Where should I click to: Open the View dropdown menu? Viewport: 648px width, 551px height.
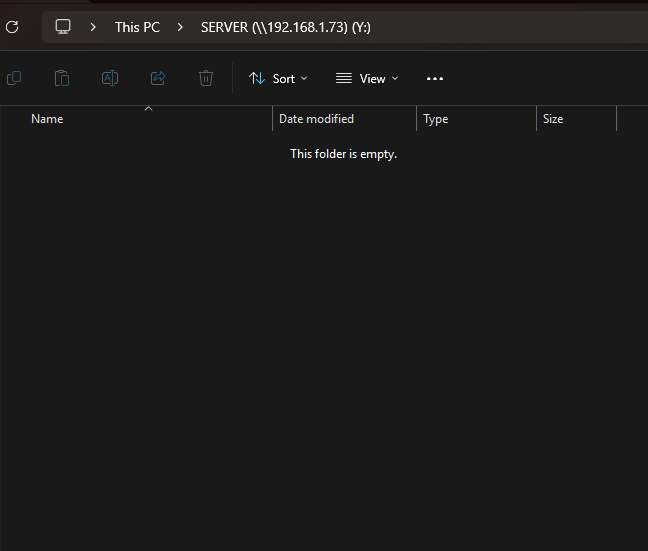tap(367, 79)
